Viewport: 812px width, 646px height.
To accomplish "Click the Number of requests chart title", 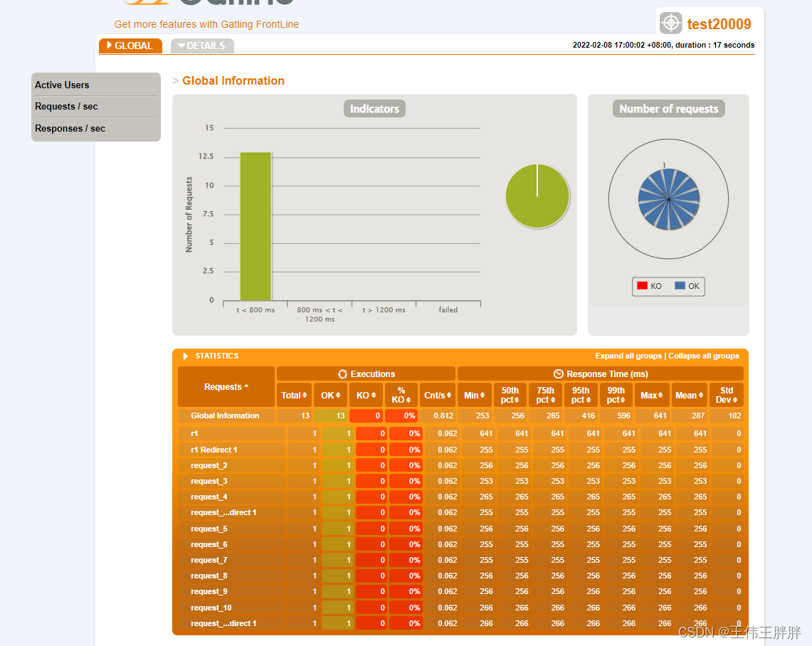I will pos(668,109).
